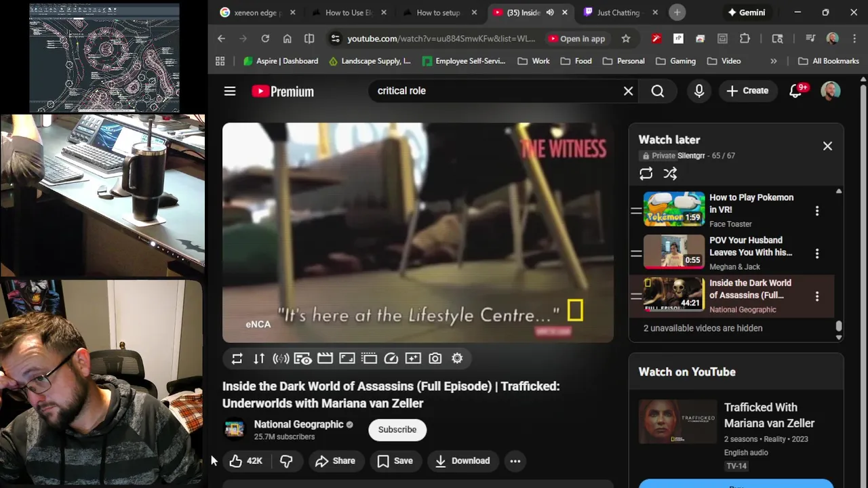Image resolution: width=868 pixels, height=488 pixels.
Task: Click the loop button below the video
Action: point(237,359)
